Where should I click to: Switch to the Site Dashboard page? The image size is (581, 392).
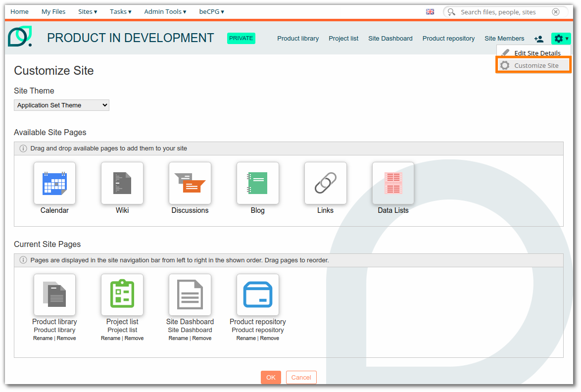click(390, 38)
